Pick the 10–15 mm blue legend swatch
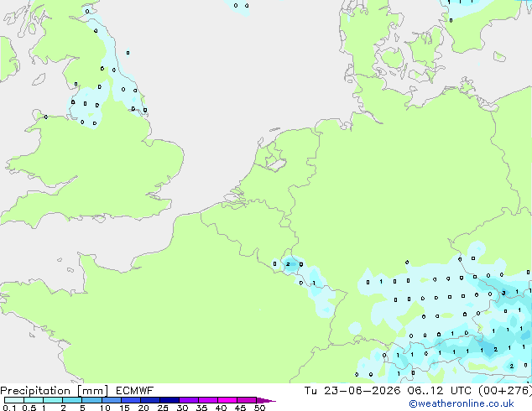Image resolution: width=532 pixels, height=411 pixels. pos(111,400)
